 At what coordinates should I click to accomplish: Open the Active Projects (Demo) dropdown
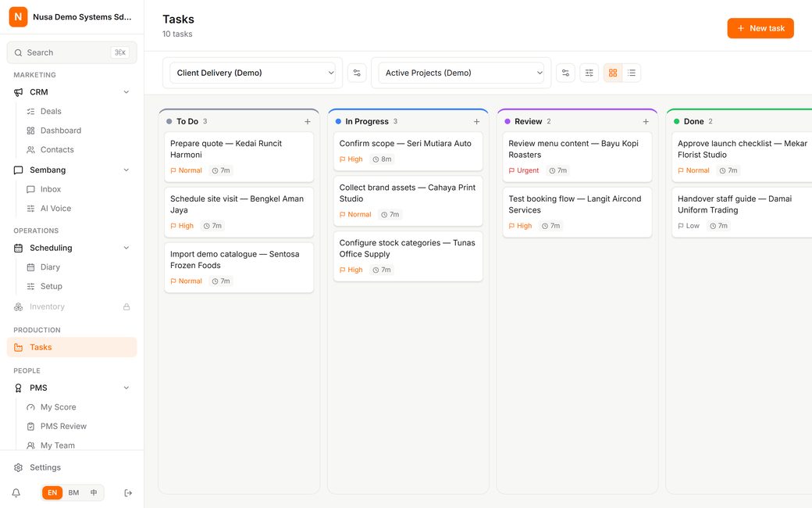461,73
